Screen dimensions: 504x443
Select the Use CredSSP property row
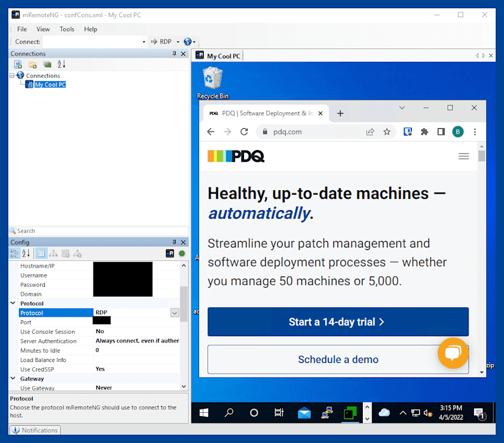(99, 369)
